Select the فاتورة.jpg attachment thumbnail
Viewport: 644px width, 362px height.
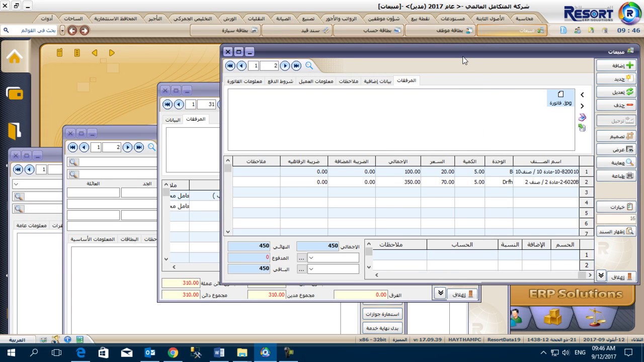[560, 98]
